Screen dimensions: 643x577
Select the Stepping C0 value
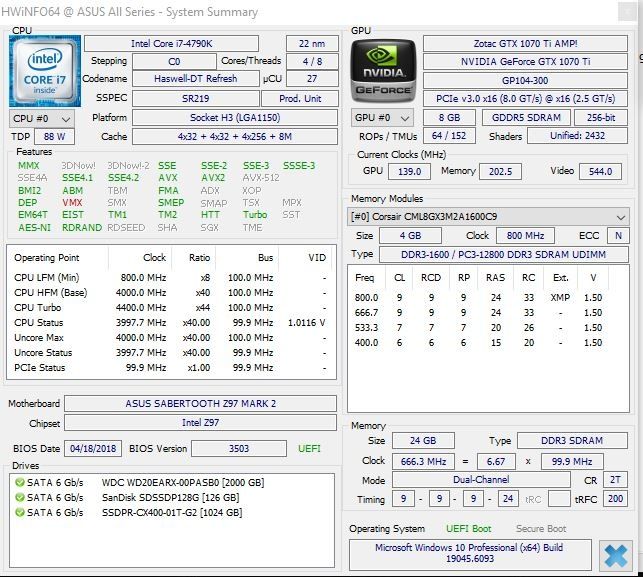coord(174,62)
